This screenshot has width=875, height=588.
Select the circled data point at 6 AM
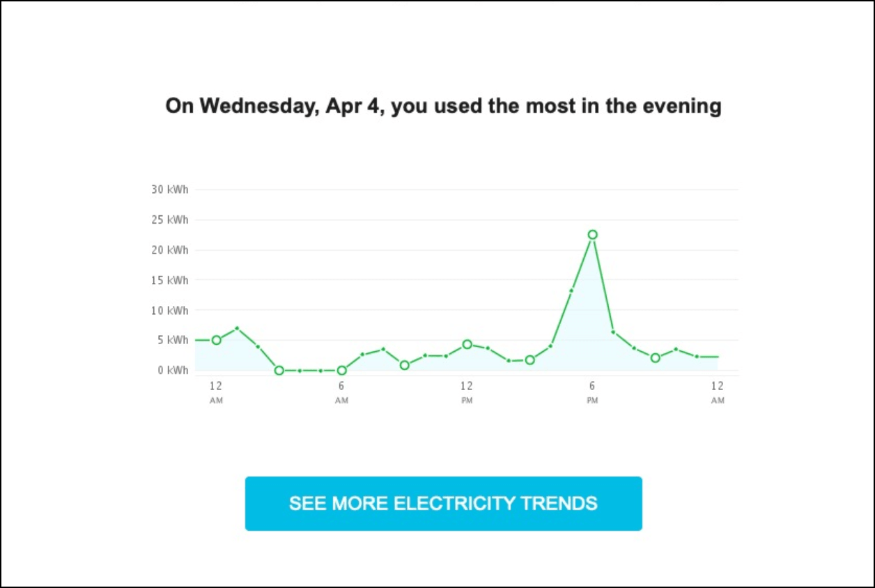click(341, 370)
